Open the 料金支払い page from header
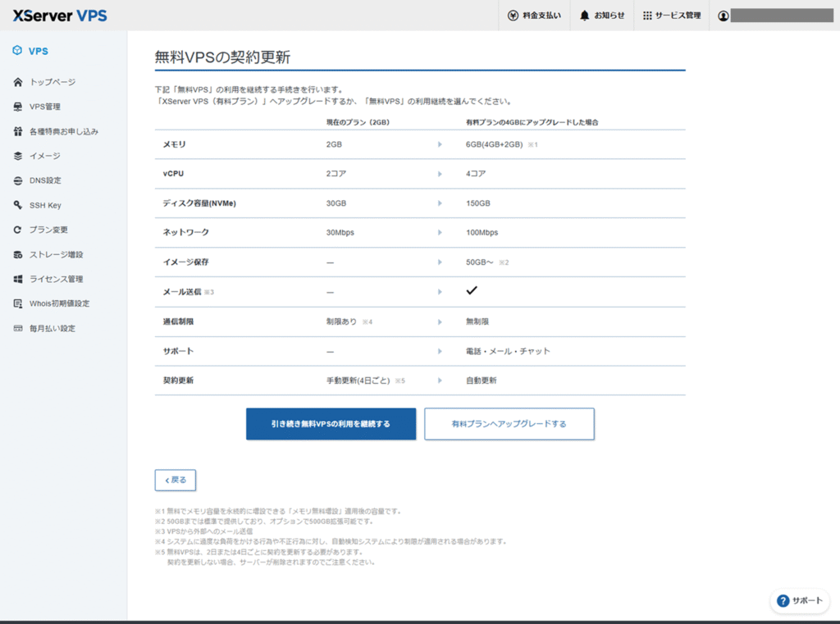Image resolution: width=840 pixels, height=624 pixels. (534, 16)
